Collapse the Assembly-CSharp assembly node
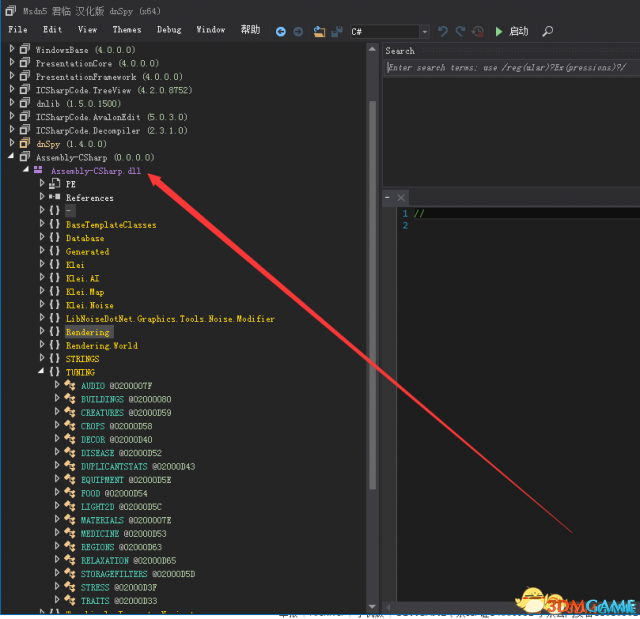640x619 pixels. point(11,156)
